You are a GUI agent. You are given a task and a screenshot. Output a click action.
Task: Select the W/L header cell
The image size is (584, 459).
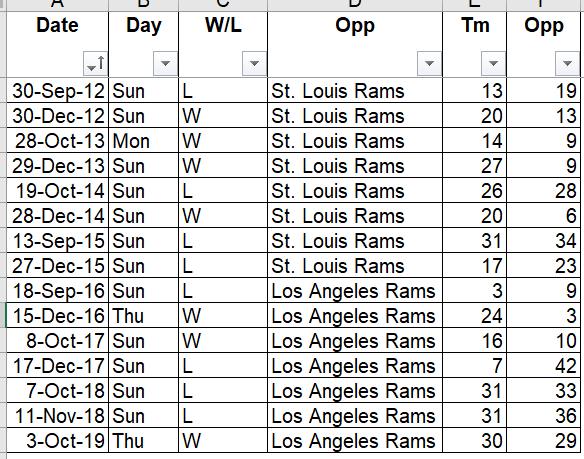[x=223, y=44]
